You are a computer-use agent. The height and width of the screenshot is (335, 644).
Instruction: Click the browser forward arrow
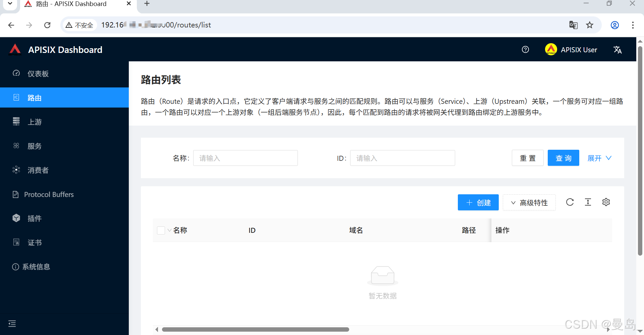29,25
